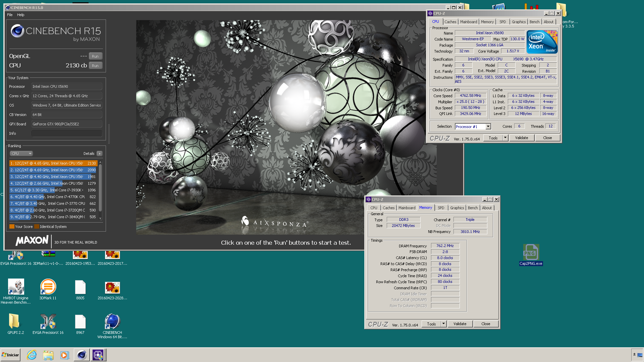Switch to SPD tab in lower CPU-Z
This screenshot has width=644, height=362.
(x=441, y=208)
